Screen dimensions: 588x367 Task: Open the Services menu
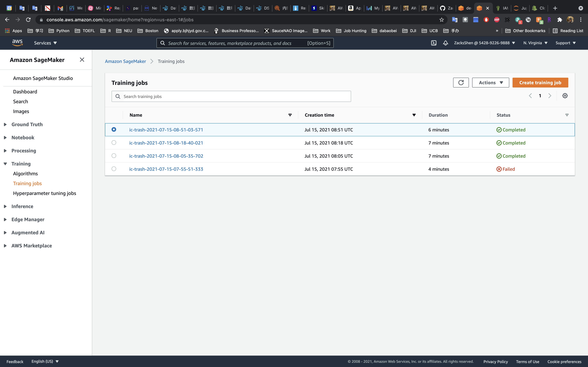pos(45,43)
